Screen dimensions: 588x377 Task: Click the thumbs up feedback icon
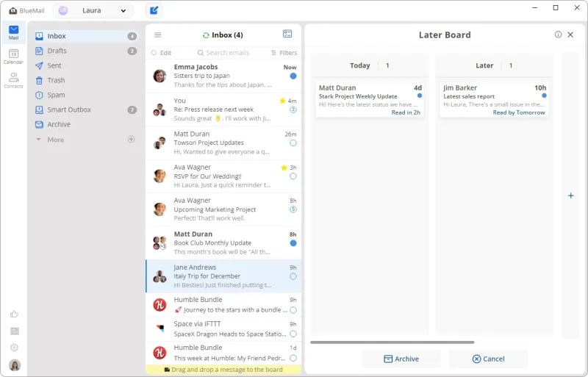point(14,314)
